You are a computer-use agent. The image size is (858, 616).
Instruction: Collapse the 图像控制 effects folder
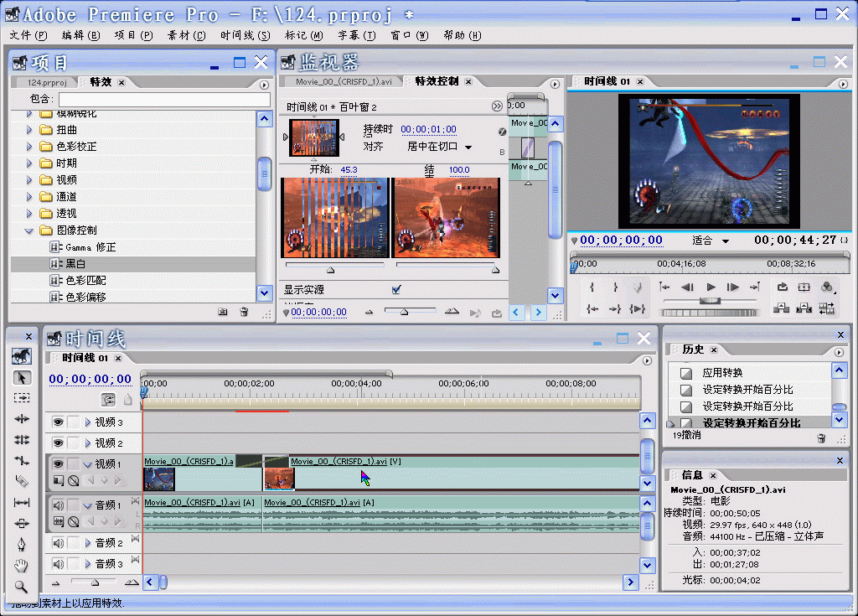pos(29,230)
